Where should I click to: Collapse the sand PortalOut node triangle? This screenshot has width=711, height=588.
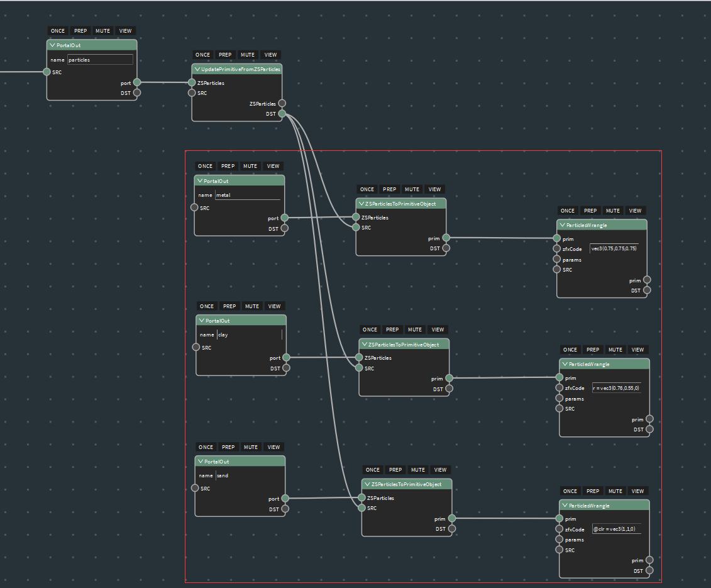pyautogui.click(x=201, y=461)
